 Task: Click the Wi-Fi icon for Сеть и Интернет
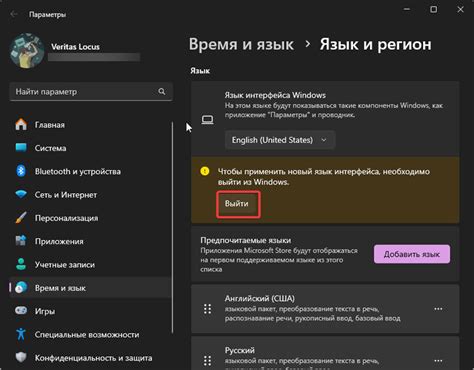click(21, 194)
